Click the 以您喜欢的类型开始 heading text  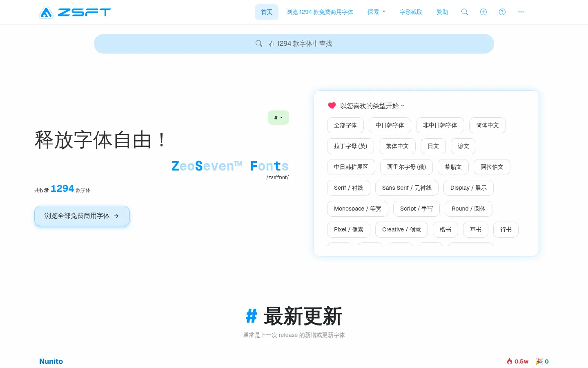click(372, 105)
